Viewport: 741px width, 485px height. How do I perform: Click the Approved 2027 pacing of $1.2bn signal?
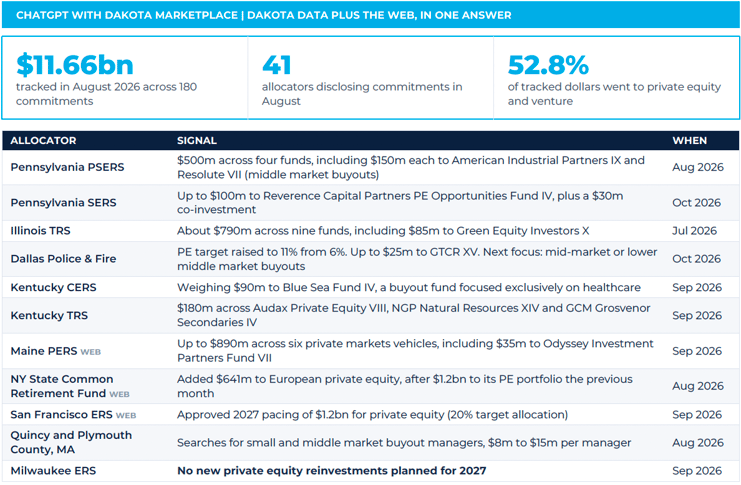(x=372, y=415)
